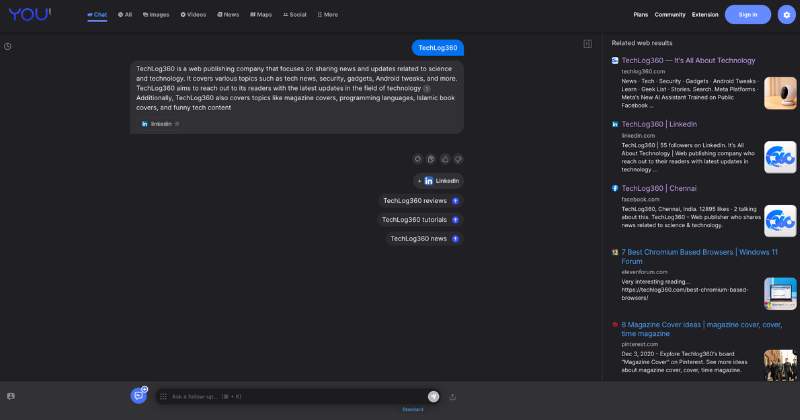Click the 'techlog360.com' domain text

(643, 71)
